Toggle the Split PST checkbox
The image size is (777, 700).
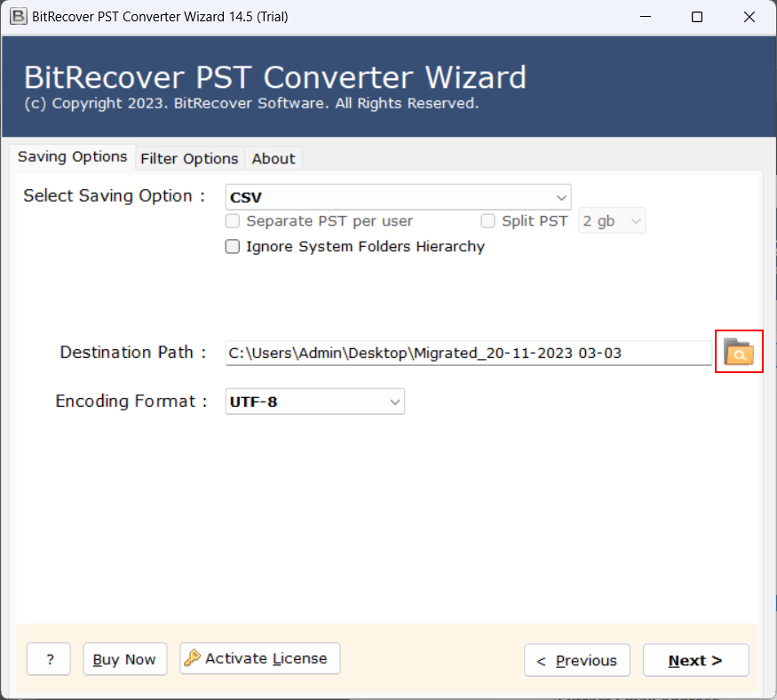click(488, 220)
